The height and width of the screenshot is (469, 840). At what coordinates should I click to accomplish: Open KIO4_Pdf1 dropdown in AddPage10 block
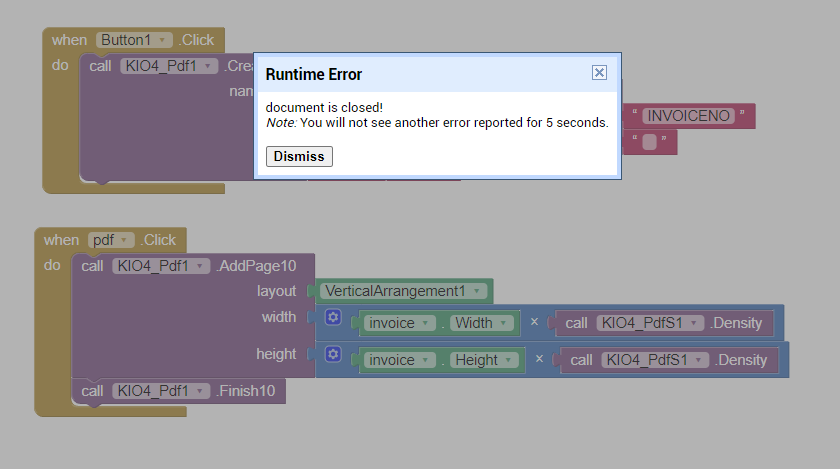pyautogui.click(x=202, y=266)
